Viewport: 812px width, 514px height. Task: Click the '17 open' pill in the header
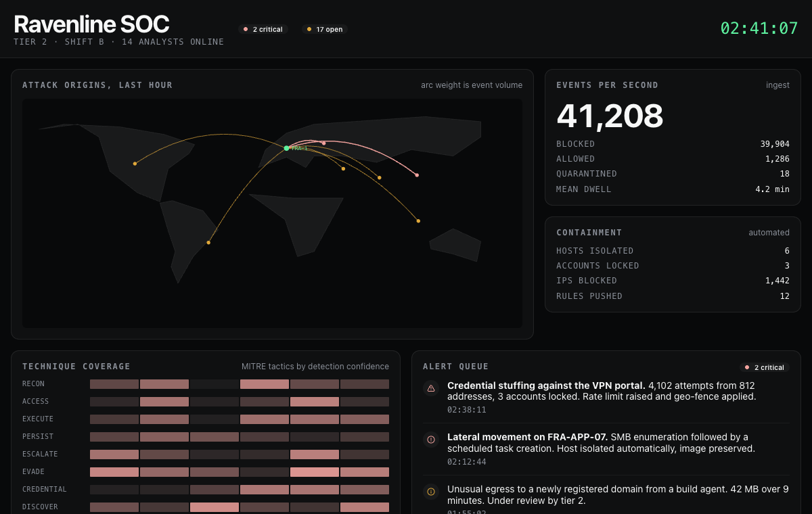[325, 29]
